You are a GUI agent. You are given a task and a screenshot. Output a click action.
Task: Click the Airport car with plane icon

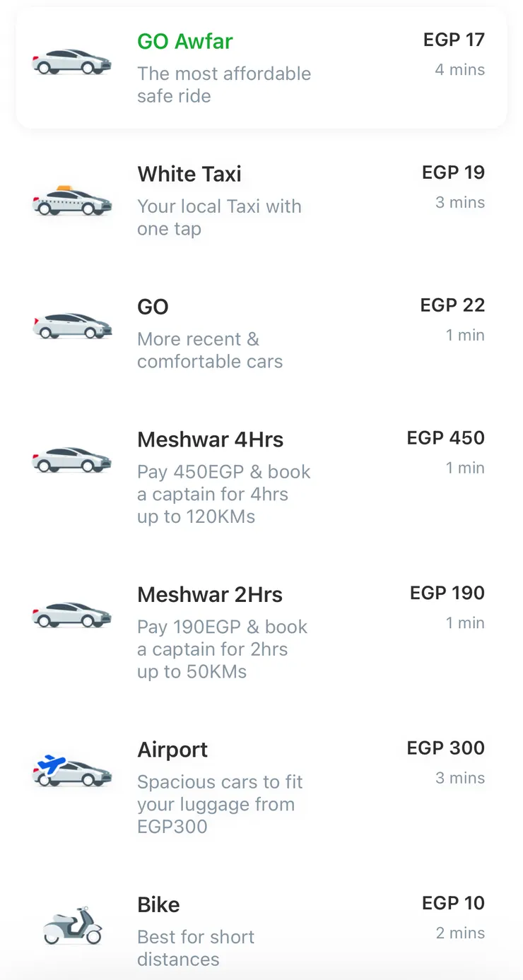pos(72,771)
